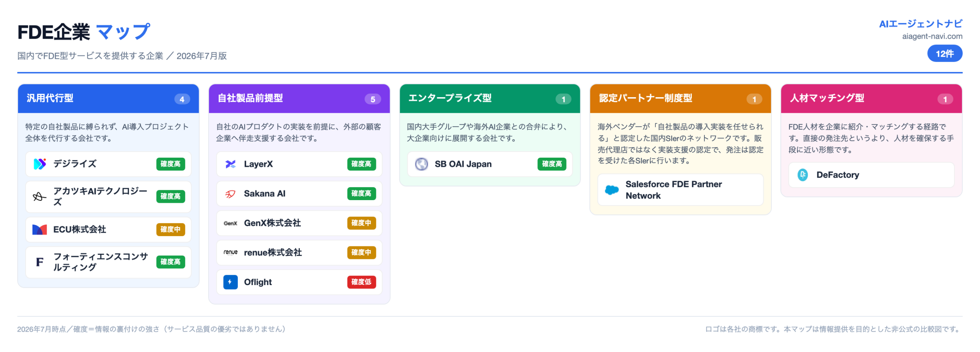Click the Oflight blue lightning icon
Viewport: 980px width, 352px height.
click(230, 282)
